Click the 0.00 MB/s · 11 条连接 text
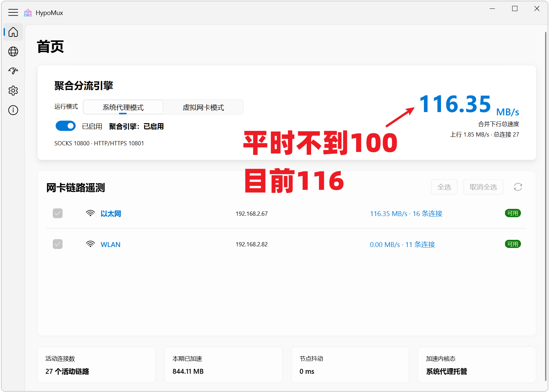The height and width of the screenshot is (392, 549). (x=402, y=245)
